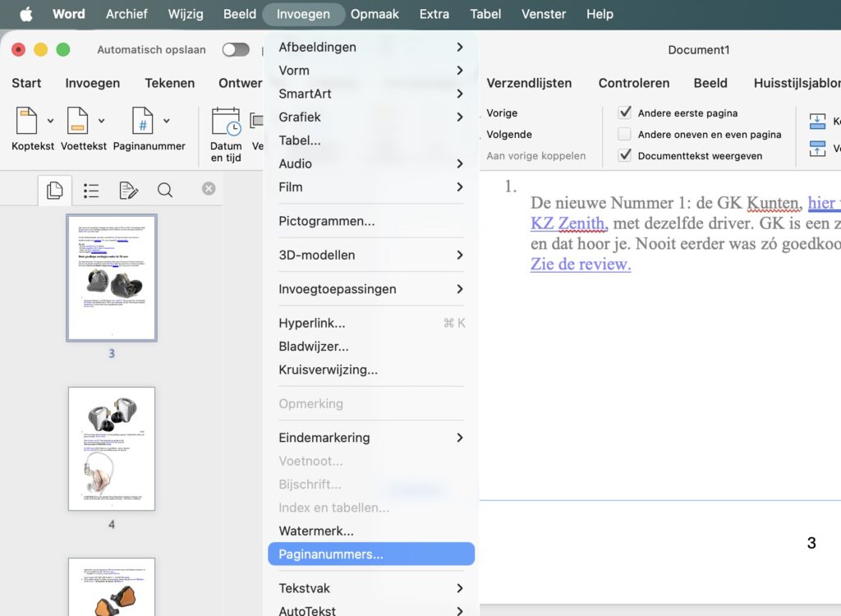
Task: Enable Andere oneven en even pagina
Action: [x=625, y=134]
